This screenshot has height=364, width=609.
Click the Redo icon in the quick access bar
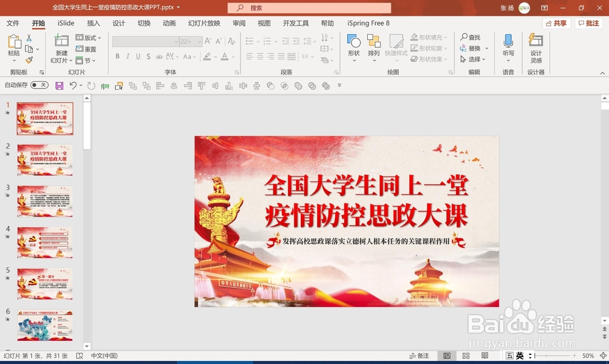(91, 86)
